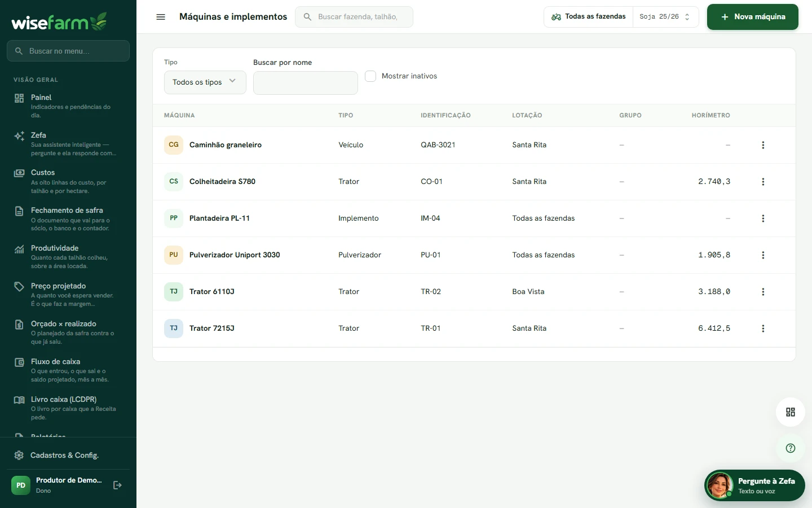Open row actions for Pulverizador Uniport 3030
Viewport: 812px width, 508px height.
click(x=763, y=255)
